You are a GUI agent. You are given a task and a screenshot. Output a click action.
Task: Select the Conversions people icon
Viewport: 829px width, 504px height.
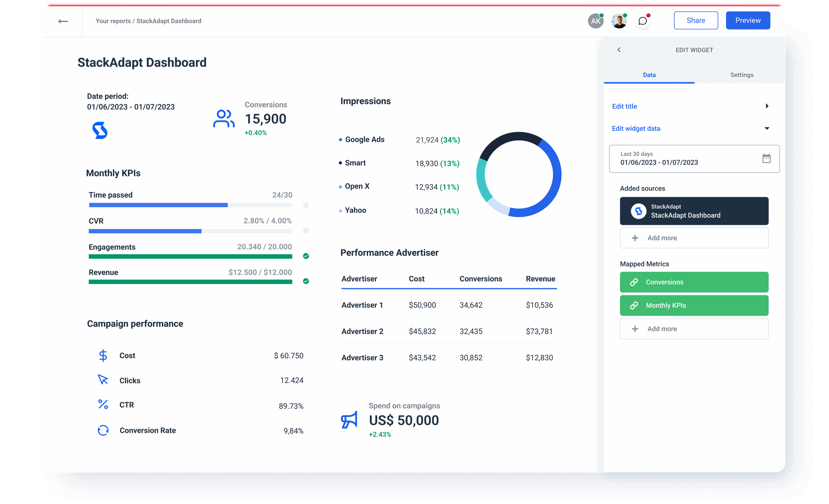223,118
